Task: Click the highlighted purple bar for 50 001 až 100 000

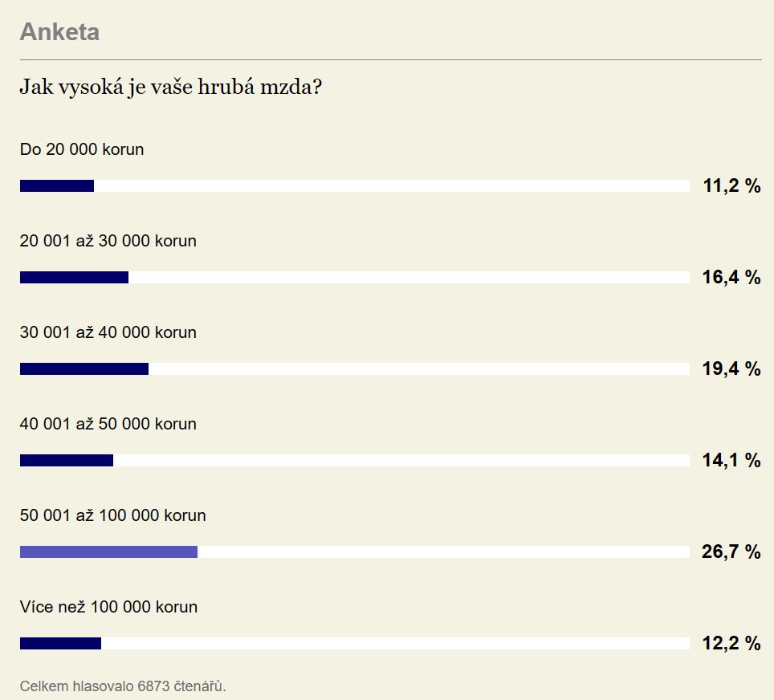Action: tap(108, 552)
